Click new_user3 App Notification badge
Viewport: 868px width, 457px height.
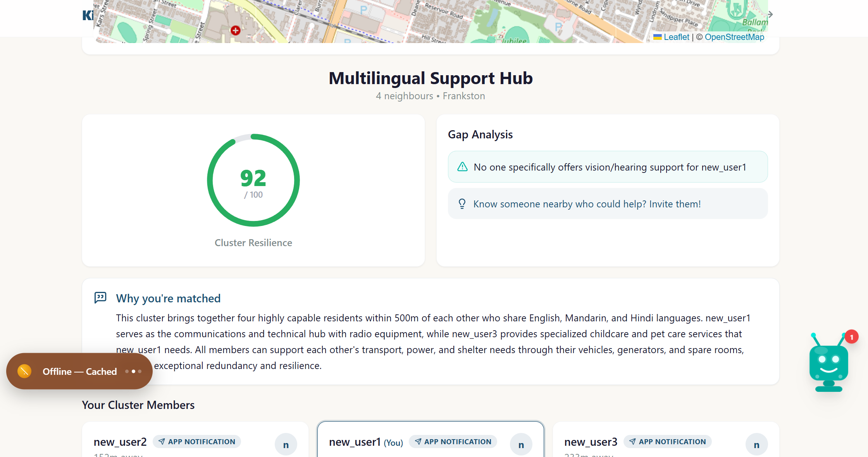click(x=667, y=441)
